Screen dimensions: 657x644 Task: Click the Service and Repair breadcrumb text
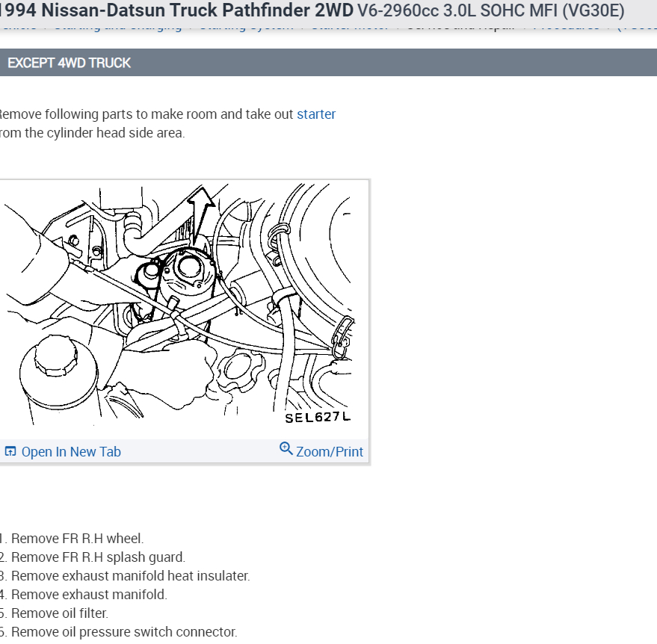[461, 28]
